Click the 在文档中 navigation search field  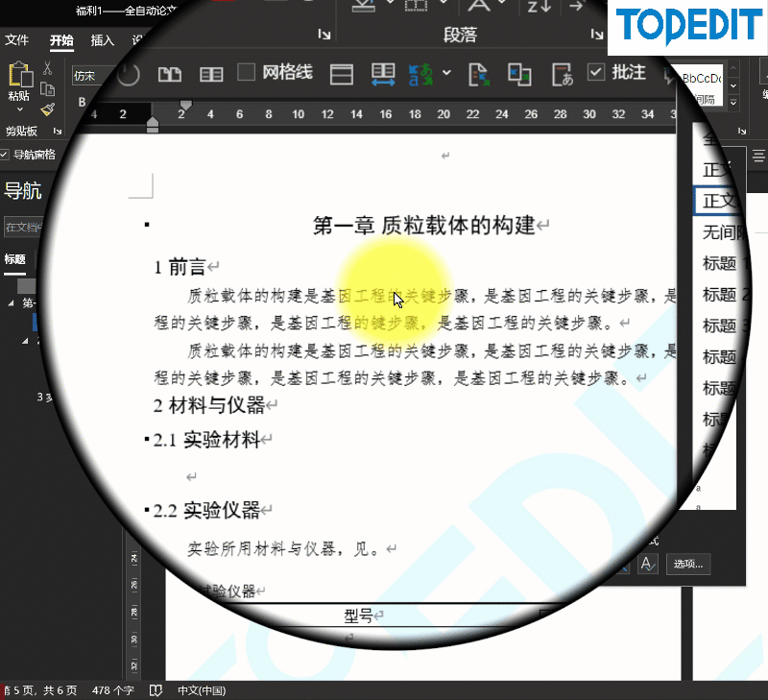click(24, 228)
